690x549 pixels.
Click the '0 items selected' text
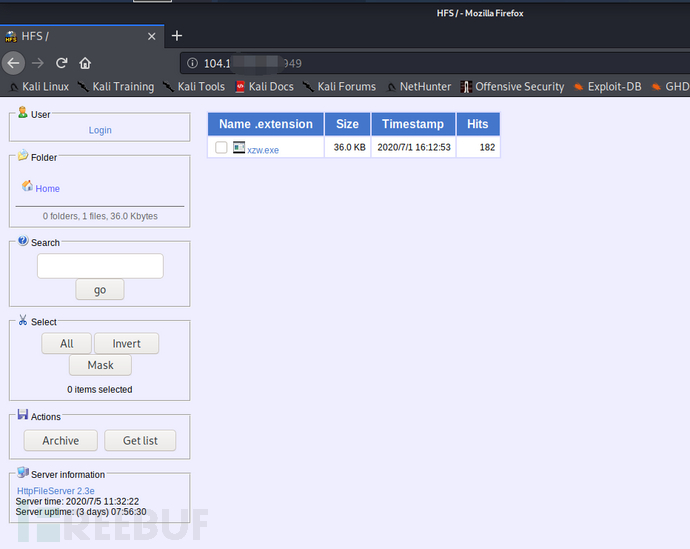(x=100, y=390)
